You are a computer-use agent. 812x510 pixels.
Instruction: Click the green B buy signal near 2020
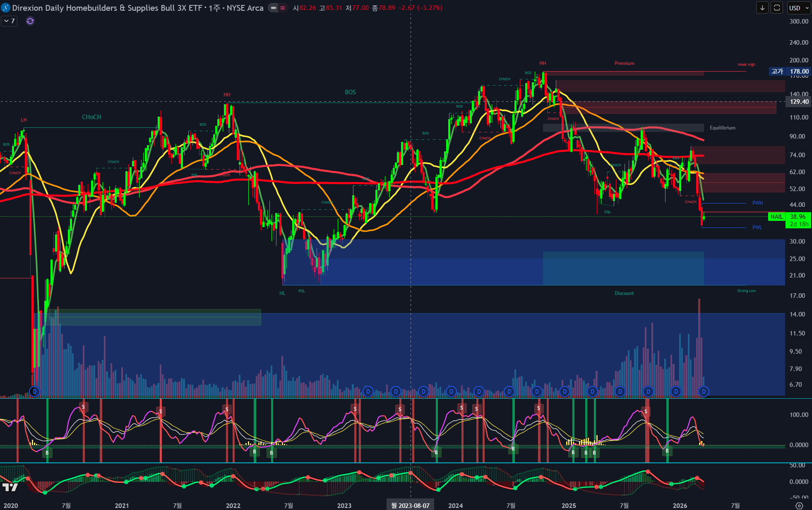tap(47, 453)
